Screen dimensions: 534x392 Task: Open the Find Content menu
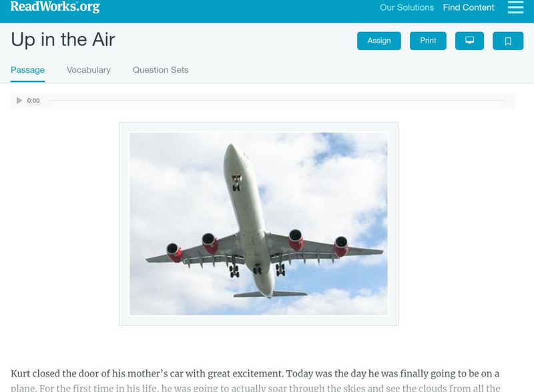[x=469, y=7]
